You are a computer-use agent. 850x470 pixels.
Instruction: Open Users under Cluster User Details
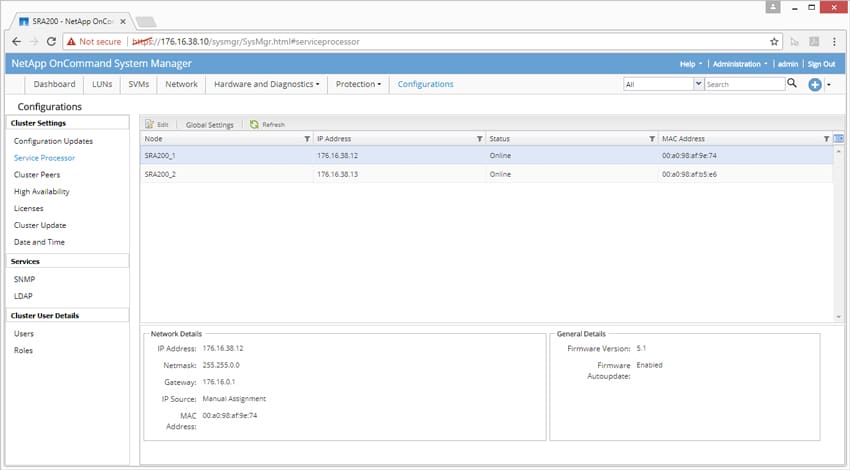click(24, 333)
